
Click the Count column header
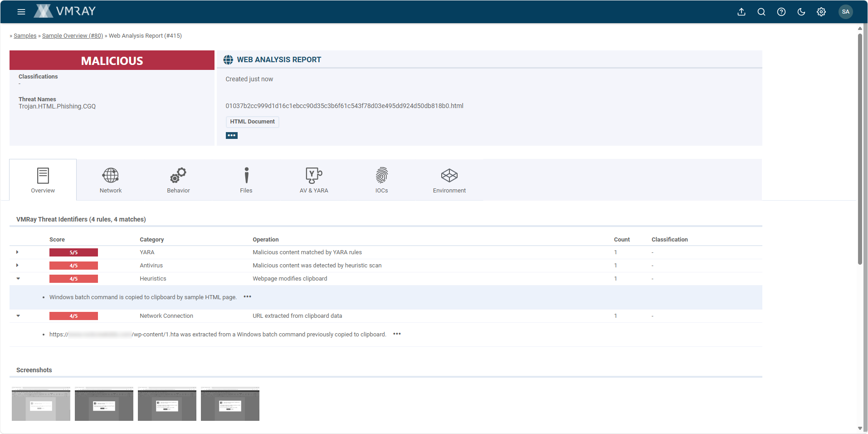622,240
